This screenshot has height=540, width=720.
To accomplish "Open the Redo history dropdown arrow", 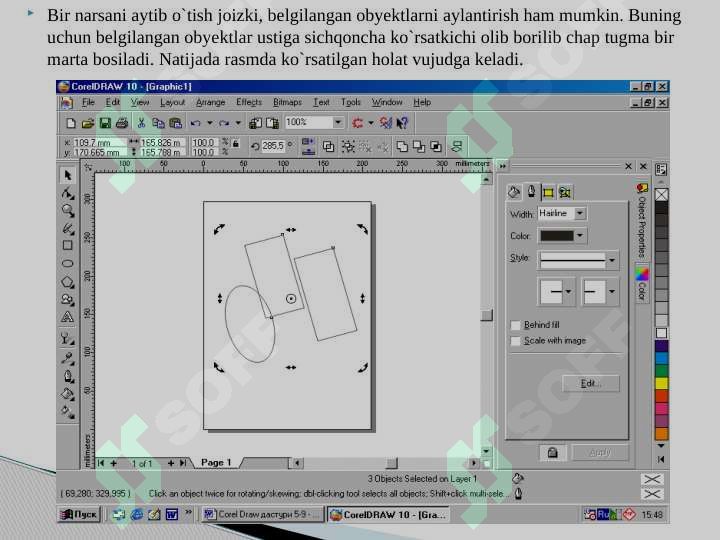I will [x=238, y=123].
